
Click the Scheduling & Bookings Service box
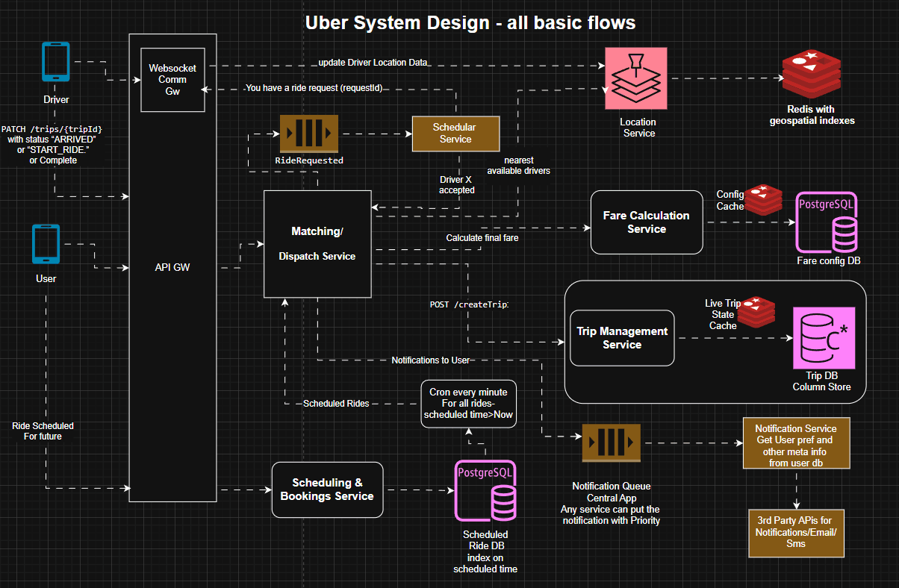(327, 490)
